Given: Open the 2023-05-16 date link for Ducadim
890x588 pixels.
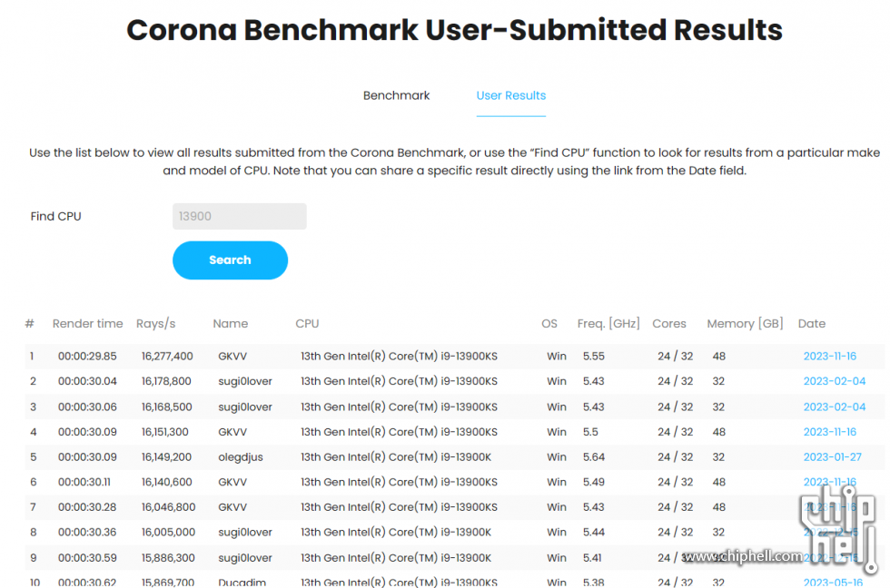Looking at the screenshot, I should (833, 583).
